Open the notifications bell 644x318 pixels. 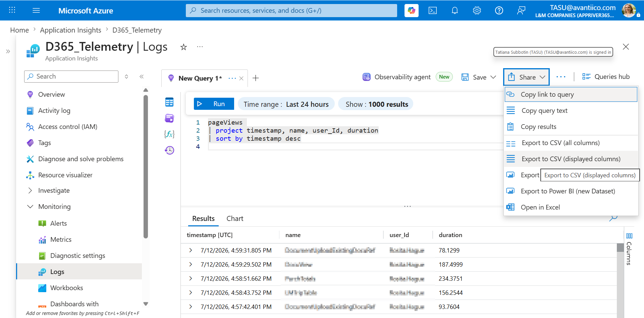(455, 10)
